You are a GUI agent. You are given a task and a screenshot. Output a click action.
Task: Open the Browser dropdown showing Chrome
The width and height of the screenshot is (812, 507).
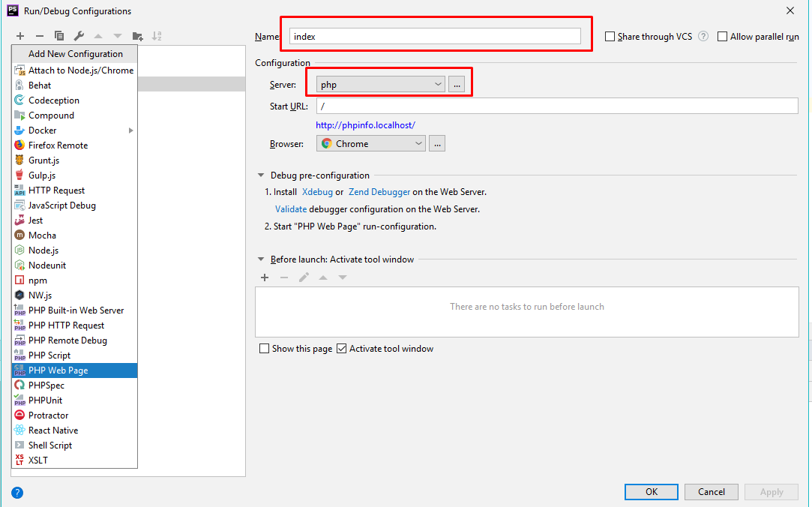pos(370,144)
